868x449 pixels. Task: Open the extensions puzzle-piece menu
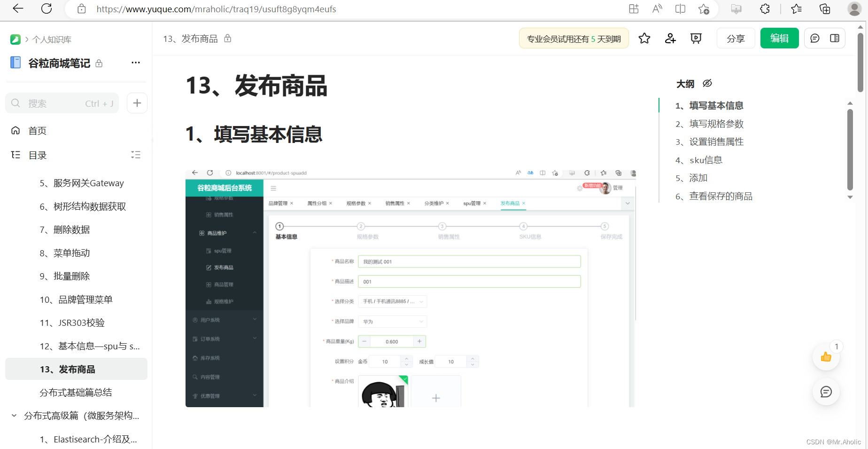tap(765, 8)
